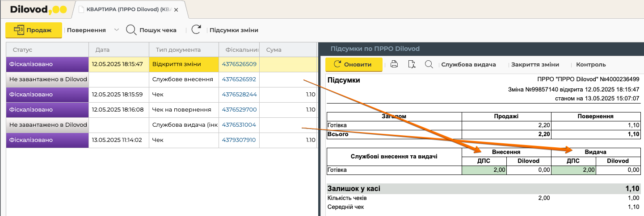The width and height of the screenshot is (644, 216).
Task: Click the Dilovod logo
Action: coord(38,9)
